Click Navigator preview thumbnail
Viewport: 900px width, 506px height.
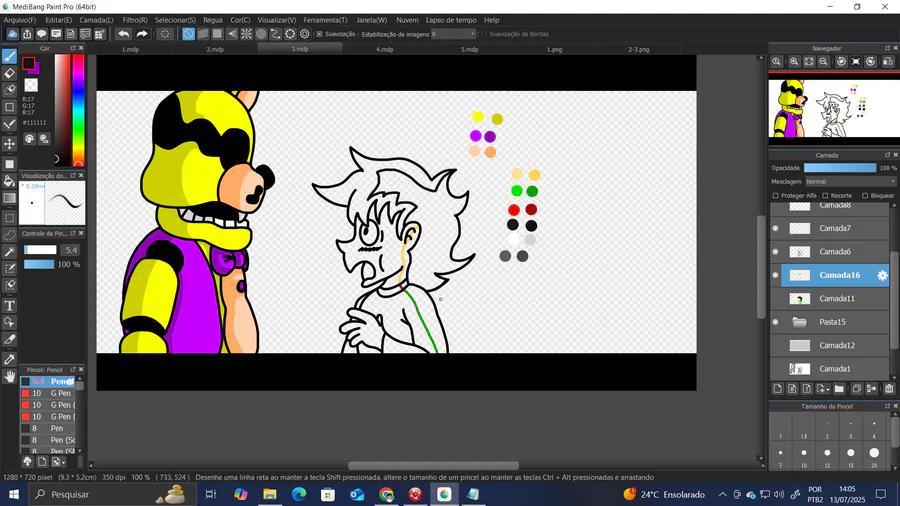[x=834, y=108]
